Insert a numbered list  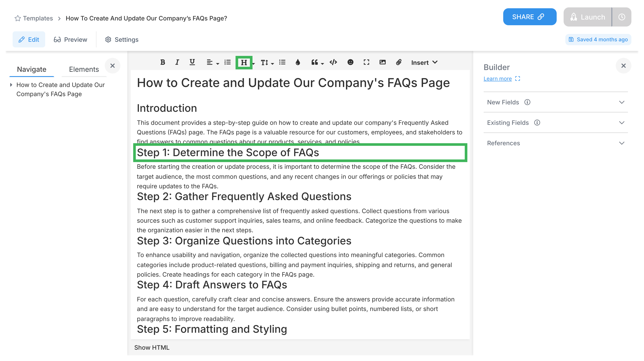(x=227, y=63)
